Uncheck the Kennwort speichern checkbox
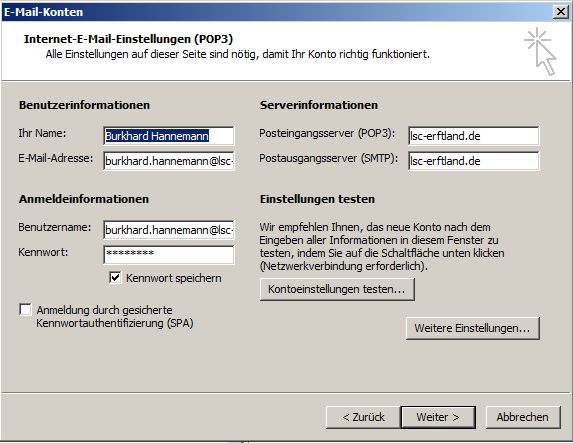The image size is (573, 443). click(115, 278)
